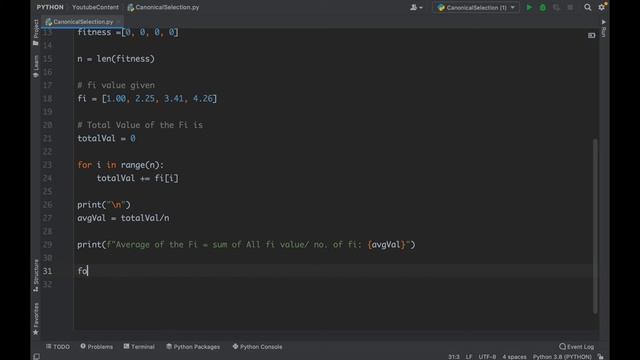Open the Event Log
This screenshot has height=360, width=640.
click(x=576, y=347)
